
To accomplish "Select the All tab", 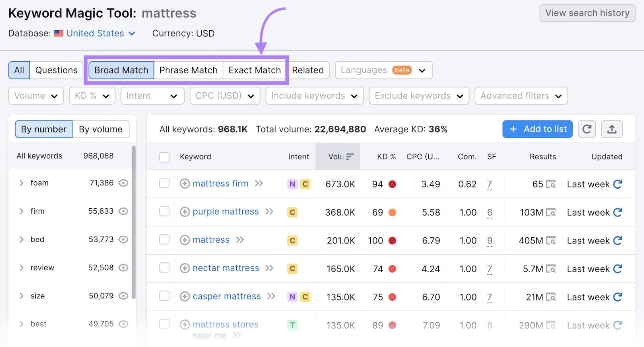I will point(19,70).
